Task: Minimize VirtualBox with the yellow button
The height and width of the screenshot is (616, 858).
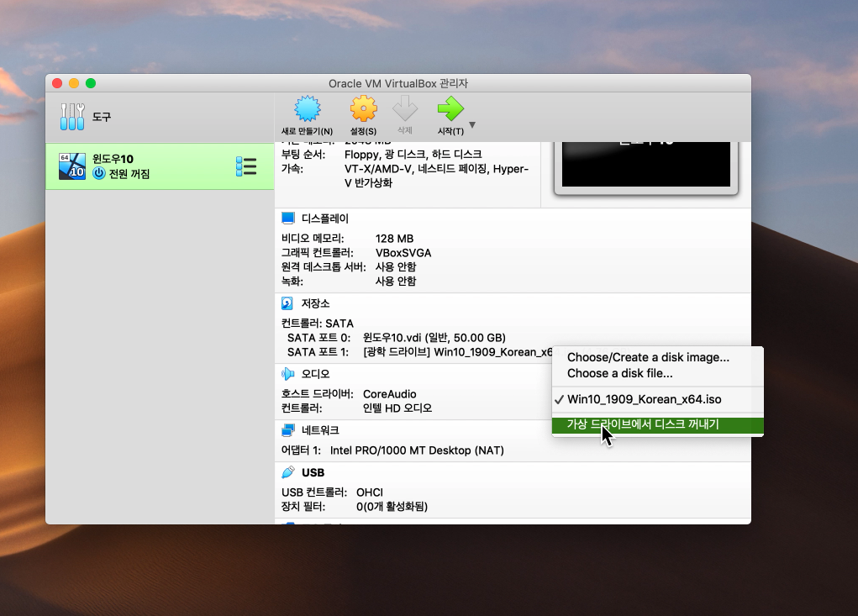Action: point(74,83)
